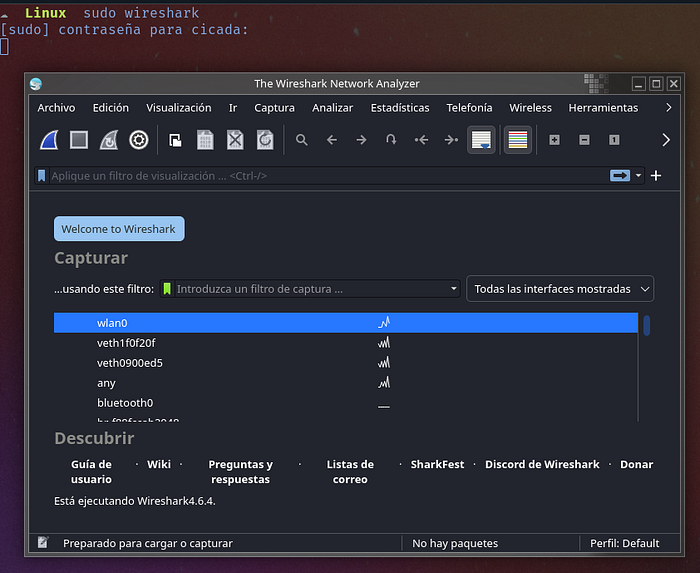
Task: Open the Captura menu
Action: (x=275, y=108)
